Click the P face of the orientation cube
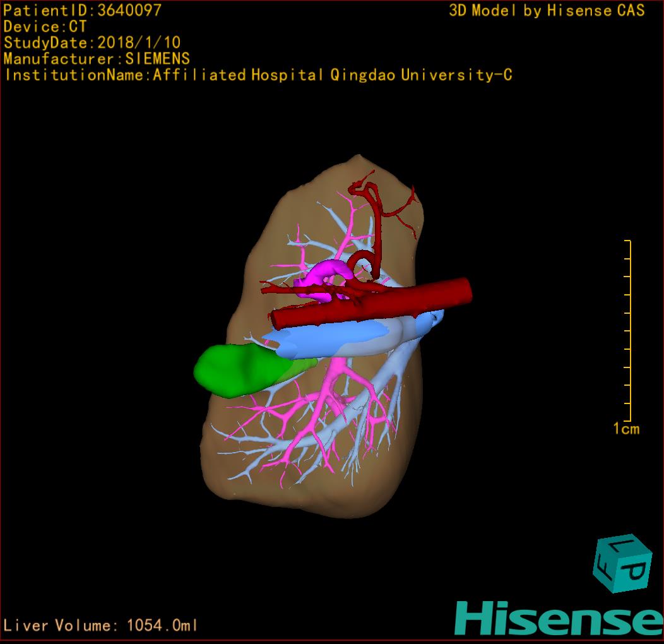Screen dimensions: 664x644 coord(634,573)
